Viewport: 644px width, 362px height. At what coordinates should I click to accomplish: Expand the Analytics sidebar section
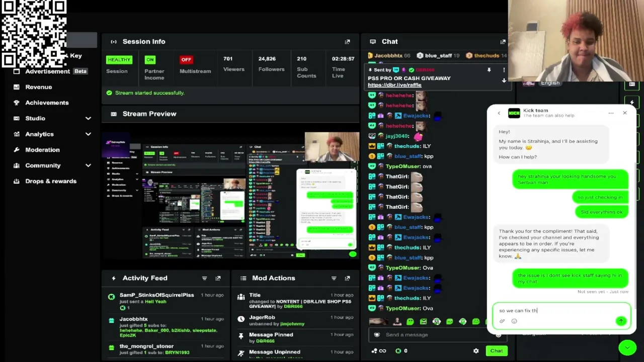coord(88,134)
